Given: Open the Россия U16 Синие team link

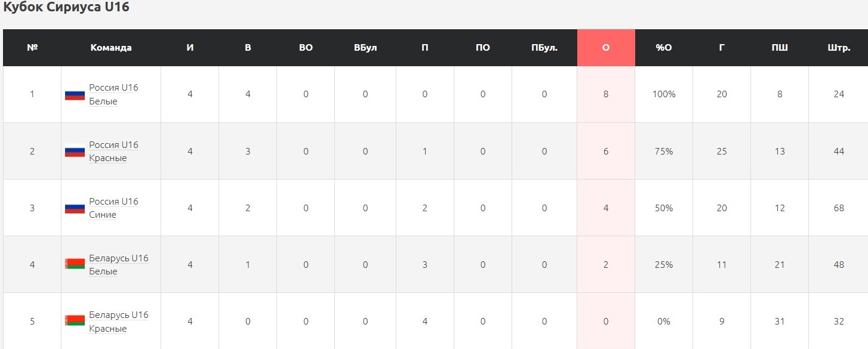Looking at the screenshot, I should click(x=113, y=208).
